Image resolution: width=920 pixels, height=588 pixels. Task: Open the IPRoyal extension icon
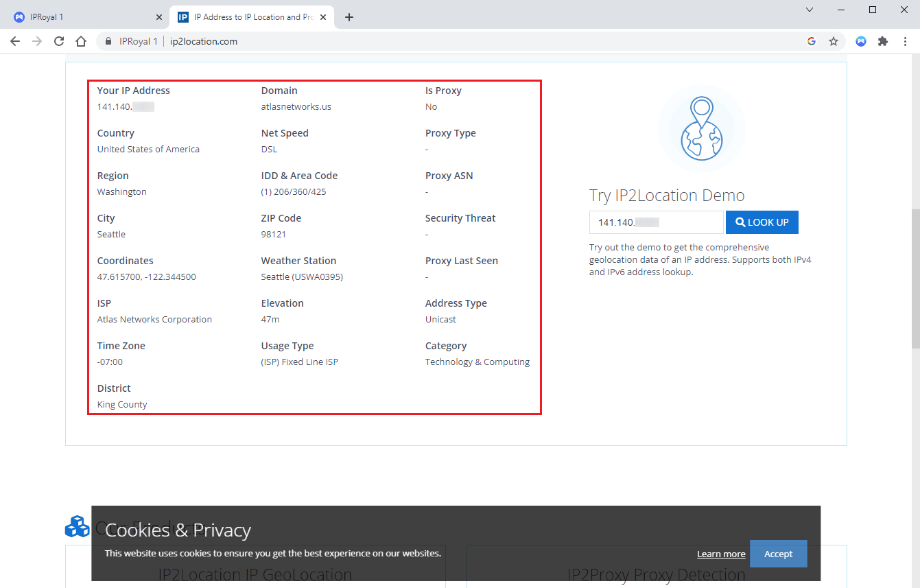coord(861,41)
